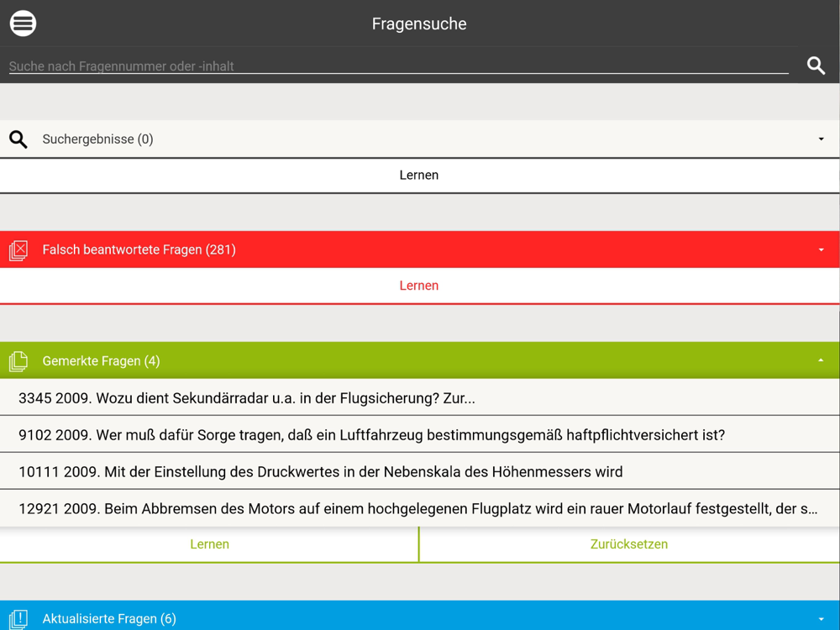Click the red Lernen button
This screenshot has width=840, height=630.
419,286
